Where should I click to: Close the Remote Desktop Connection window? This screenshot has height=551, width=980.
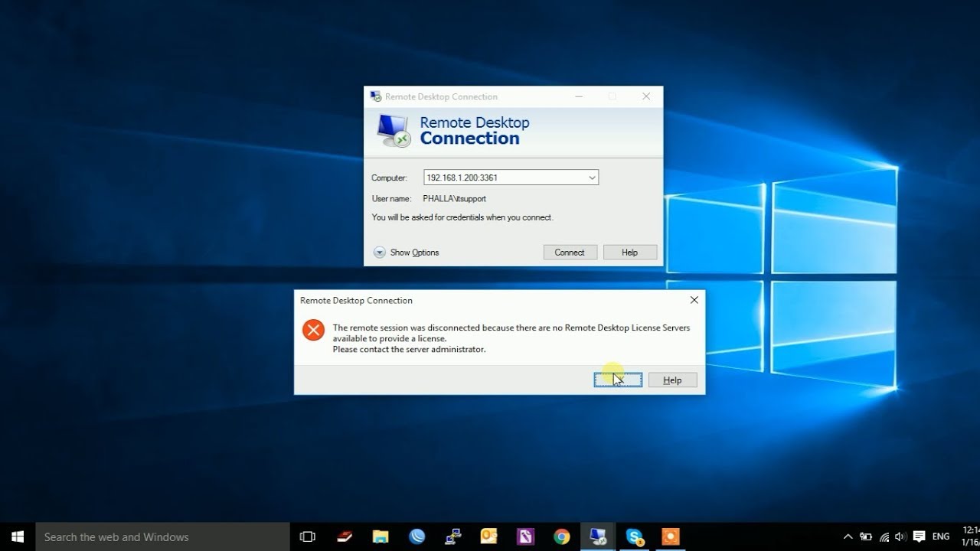point(646,96)
